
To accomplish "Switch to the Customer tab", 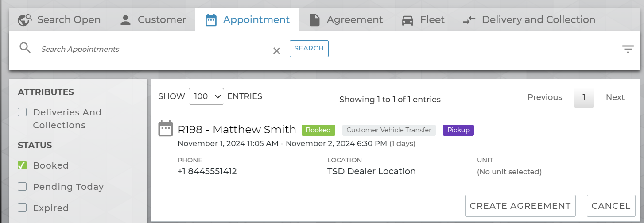I will [x=161, y=20].
